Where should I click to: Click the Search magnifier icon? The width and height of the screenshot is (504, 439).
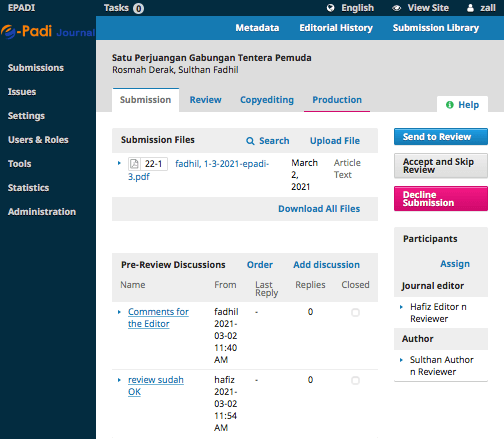(250, 141)
